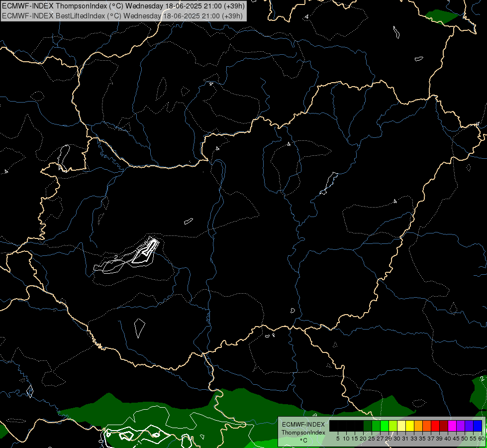Click the ThompsonIndex label in the legend

tap(303, 433)
